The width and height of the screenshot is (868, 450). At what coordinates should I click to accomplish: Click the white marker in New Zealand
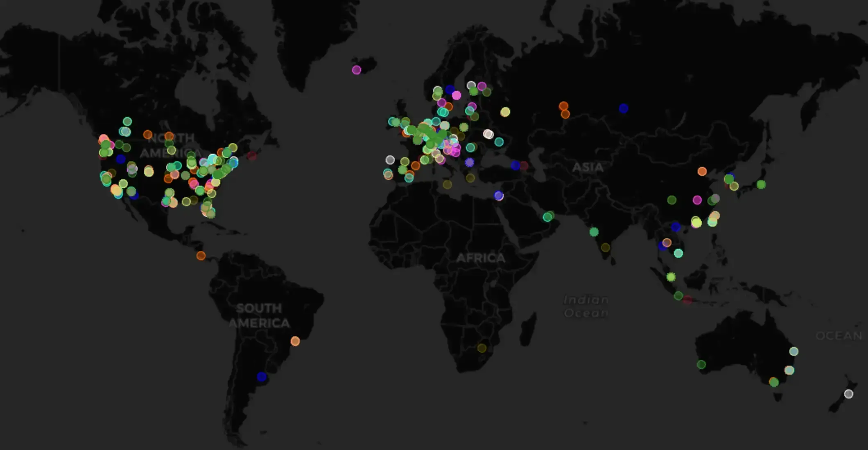[x=849, y=394]
